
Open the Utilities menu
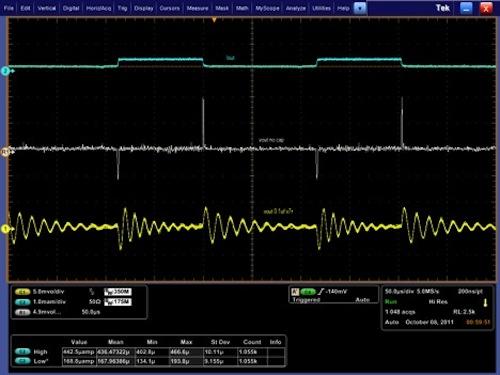321,8
